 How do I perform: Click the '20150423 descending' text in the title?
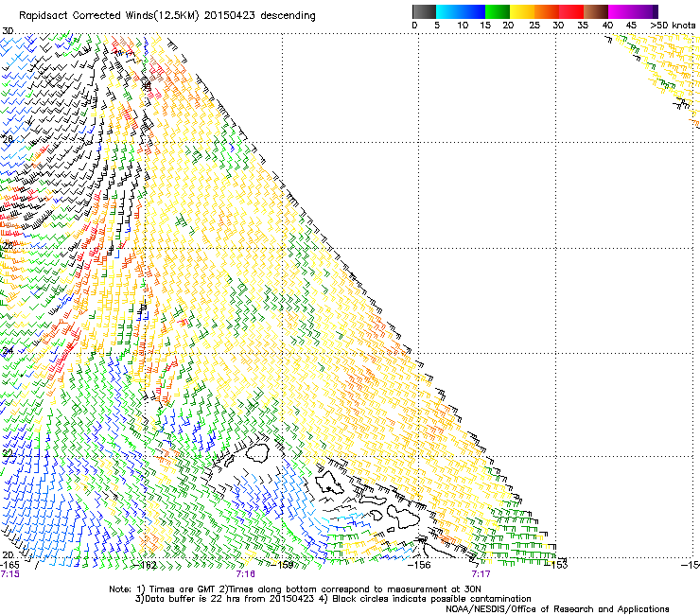[260, 16]
